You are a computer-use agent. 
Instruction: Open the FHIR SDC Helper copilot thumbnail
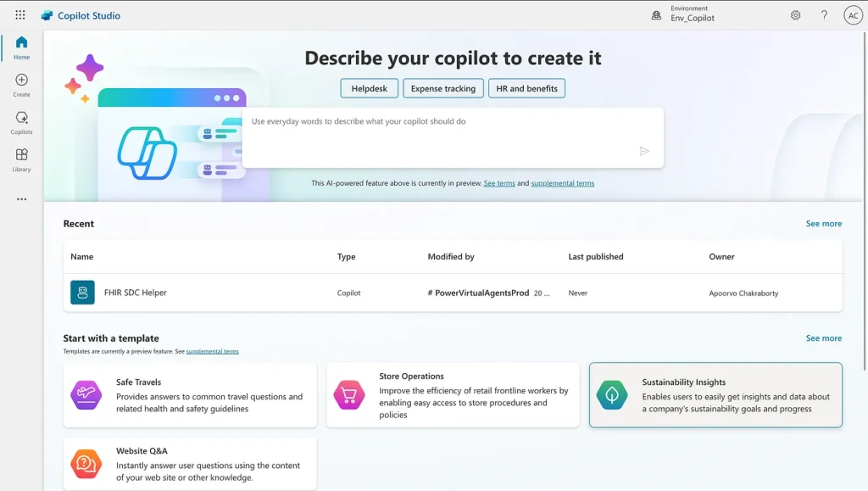81,293
